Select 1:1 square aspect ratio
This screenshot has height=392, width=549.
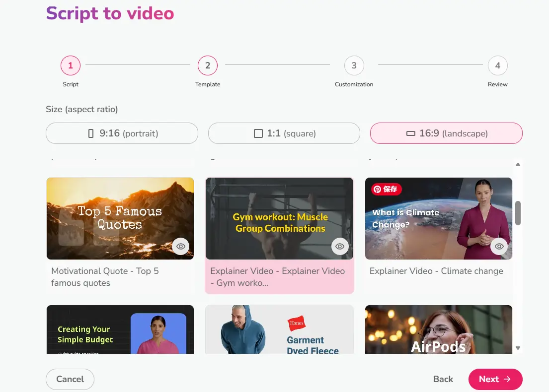pos(284,133)
